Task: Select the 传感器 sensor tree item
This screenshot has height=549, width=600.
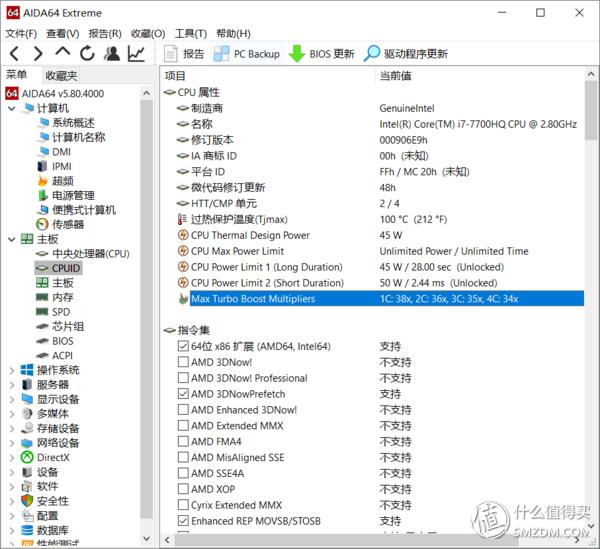Action: coord(60,224)
